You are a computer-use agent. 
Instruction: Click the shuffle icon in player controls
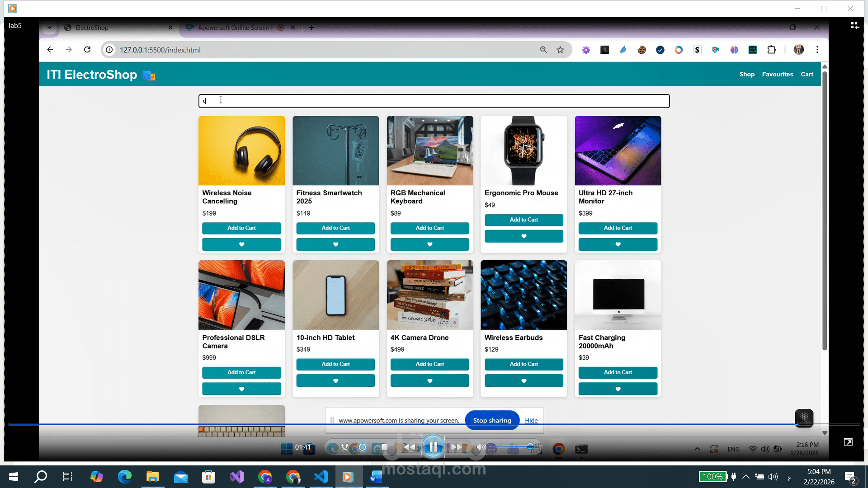(x=345, y=447)
